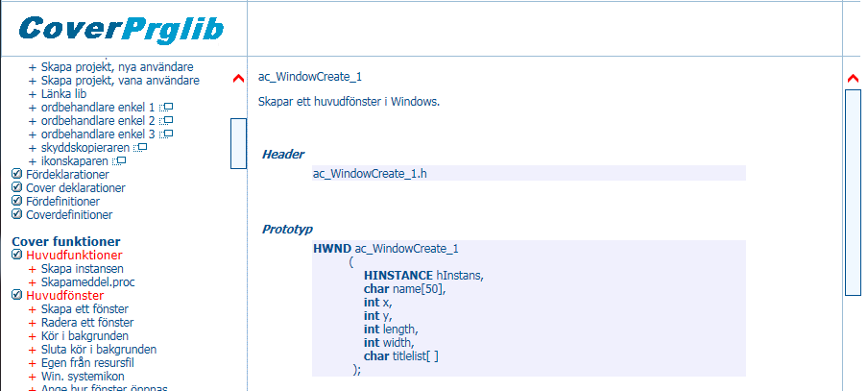Screen dimensions: 868x391
Task: Open Skapa projekt, nya användare link
Action: tap(117, 67)
